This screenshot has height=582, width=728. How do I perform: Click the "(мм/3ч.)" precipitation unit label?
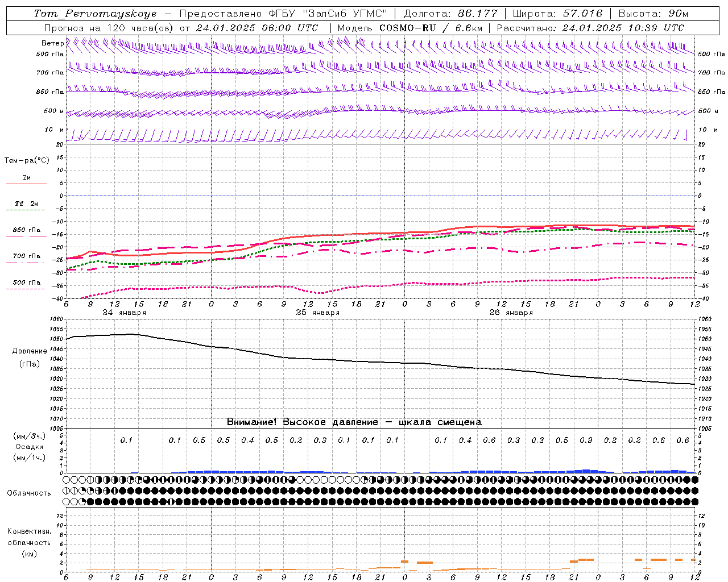(30, 436)
